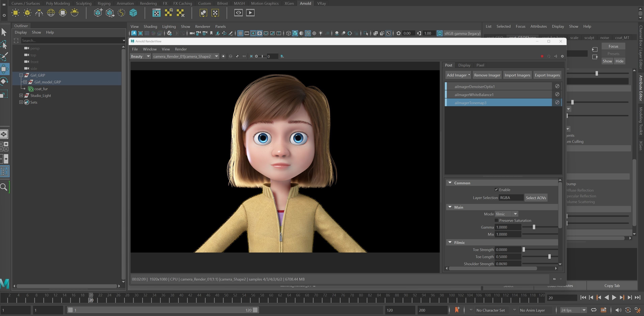Image resolution: width=644 pixels, height=316 pixels.
Task: Adjust the Toe Strength slider handle
Action: click(524, 249)
